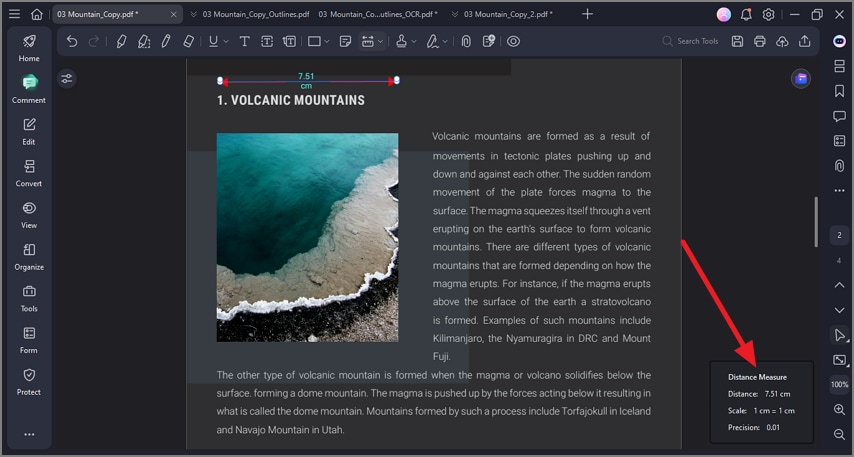Expand the Signature dropdown arrow
Image resolution: width=854 pixels, height=457 pixels.
pos(446,41)
